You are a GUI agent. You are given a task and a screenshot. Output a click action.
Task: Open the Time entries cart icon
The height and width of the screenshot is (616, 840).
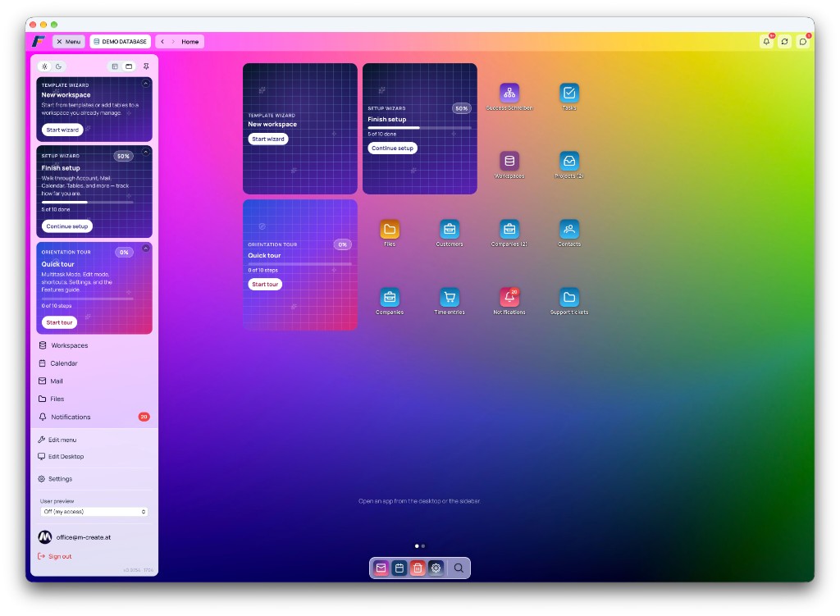point(450,297)
